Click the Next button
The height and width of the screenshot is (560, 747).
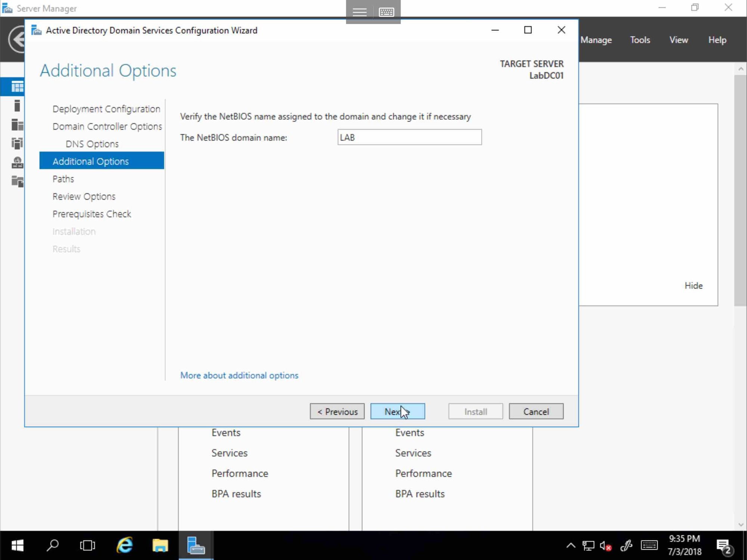point(397,412)
